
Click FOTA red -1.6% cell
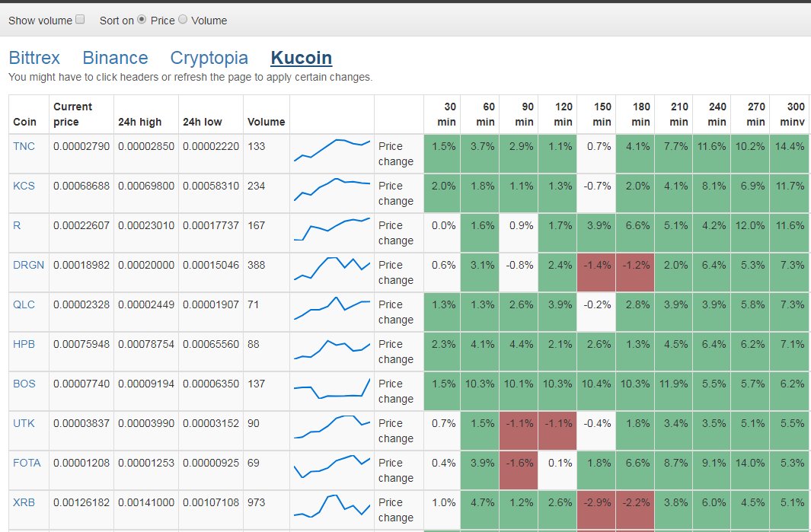[519, 470]
